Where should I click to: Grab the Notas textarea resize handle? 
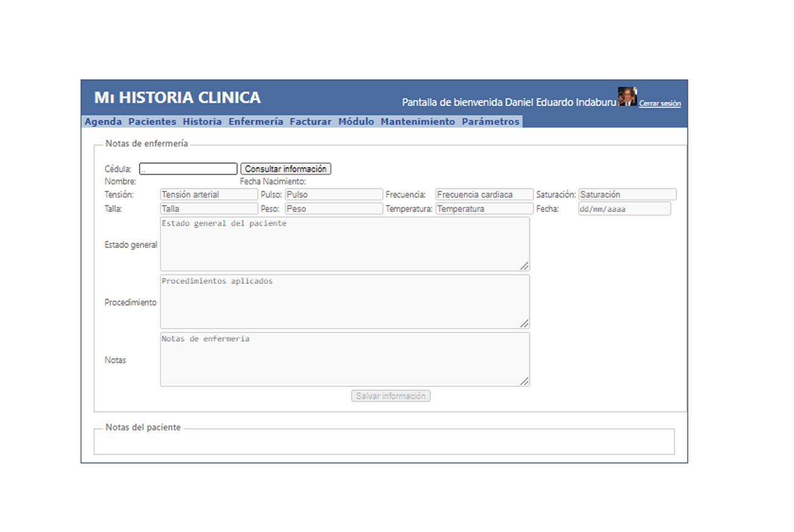(x=524, y=381)
